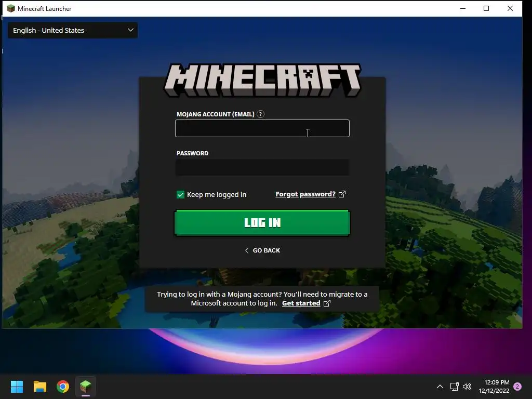Show hidden system tray icons

coord(440,387)
